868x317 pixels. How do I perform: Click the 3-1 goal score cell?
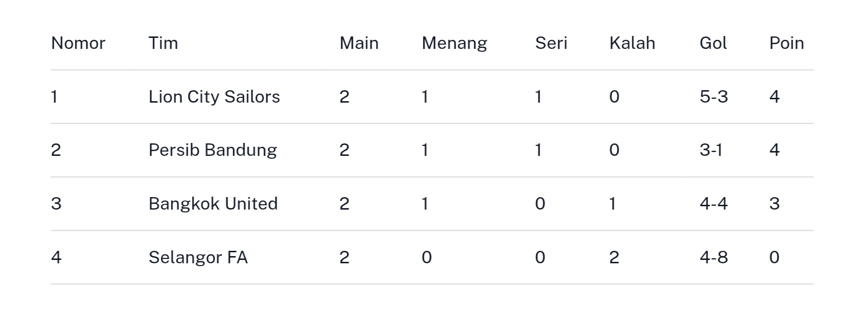click(x=711, y=150)
